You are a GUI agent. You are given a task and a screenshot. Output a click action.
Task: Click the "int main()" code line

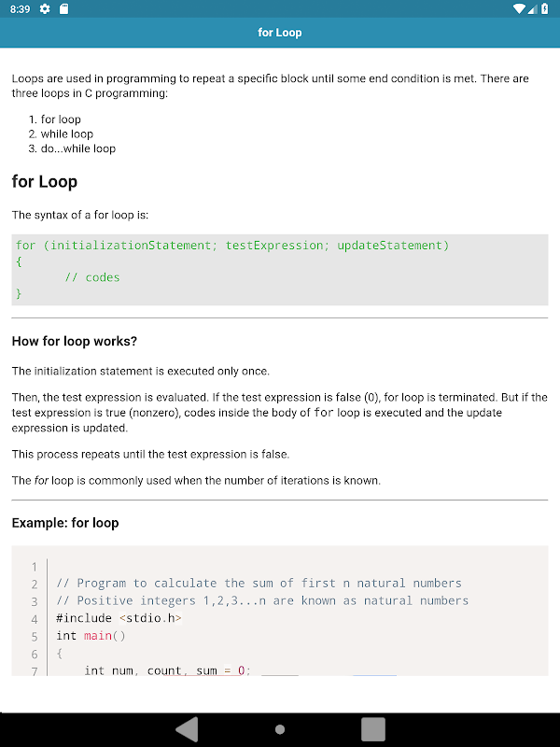91,636
